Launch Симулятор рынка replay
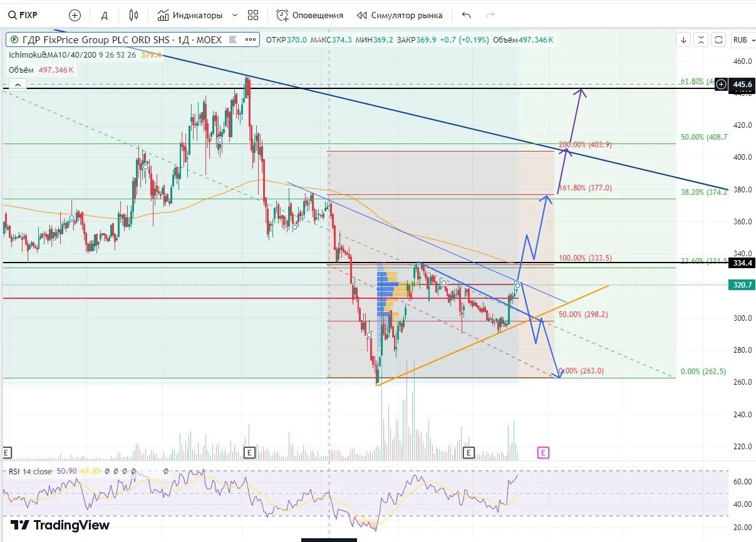Image resolution: width=756 pixels, height=542 pixels. coord(400,15)
